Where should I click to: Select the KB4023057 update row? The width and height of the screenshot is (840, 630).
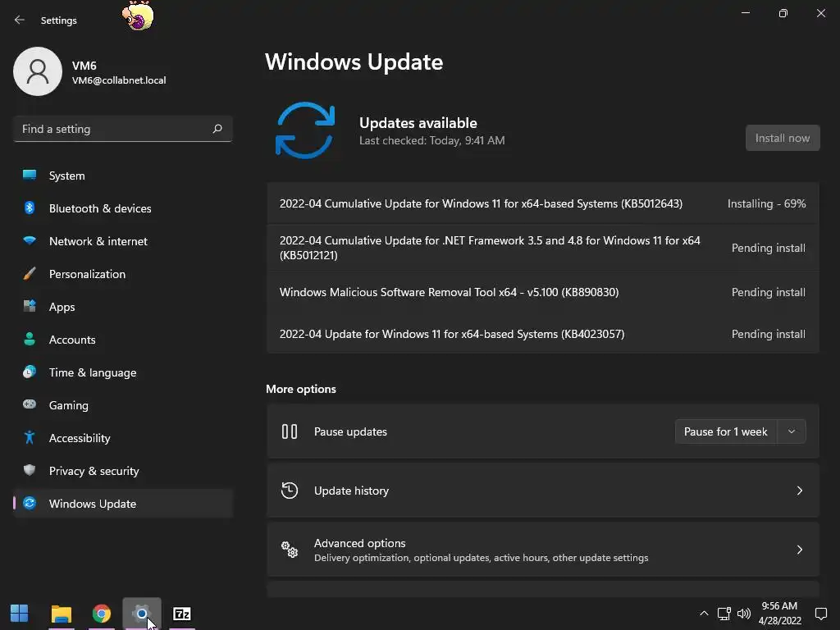coord(543,335)
